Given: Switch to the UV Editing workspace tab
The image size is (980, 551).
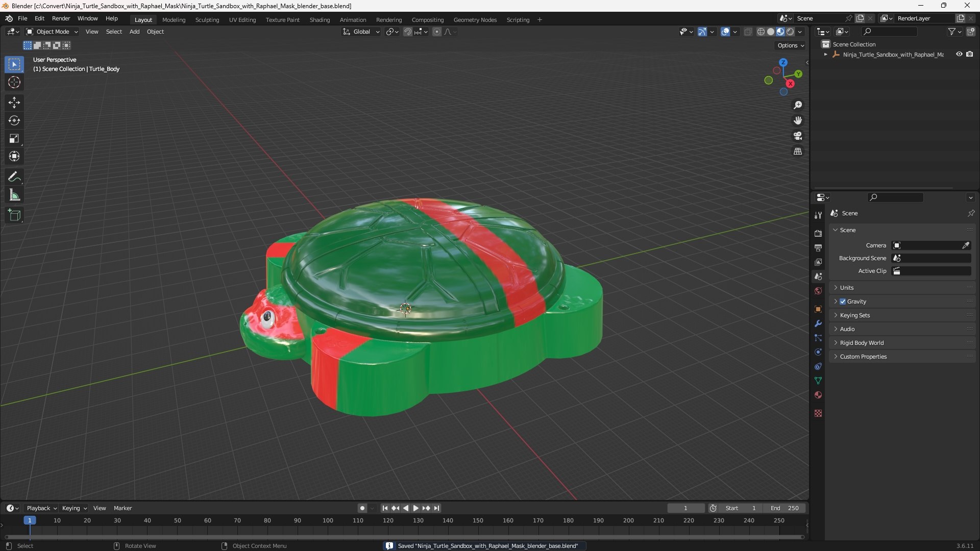Looking at the screenshot, I should point(242,20).
